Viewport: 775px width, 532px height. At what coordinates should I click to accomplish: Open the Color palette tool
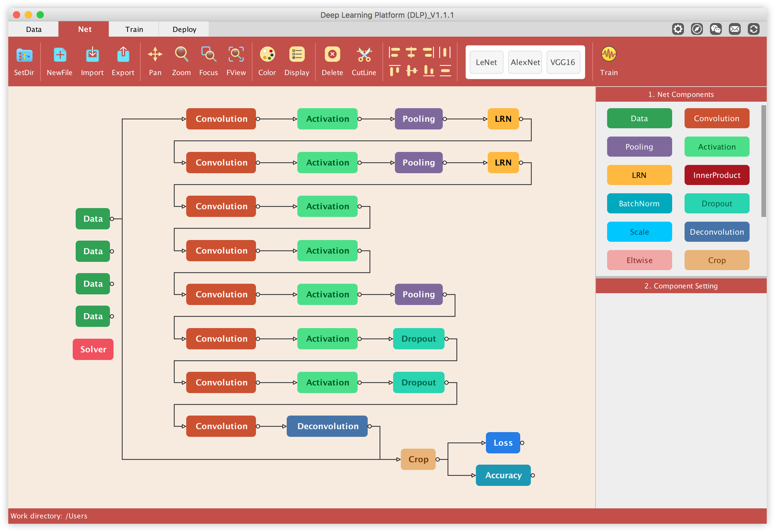click(267, 54)
